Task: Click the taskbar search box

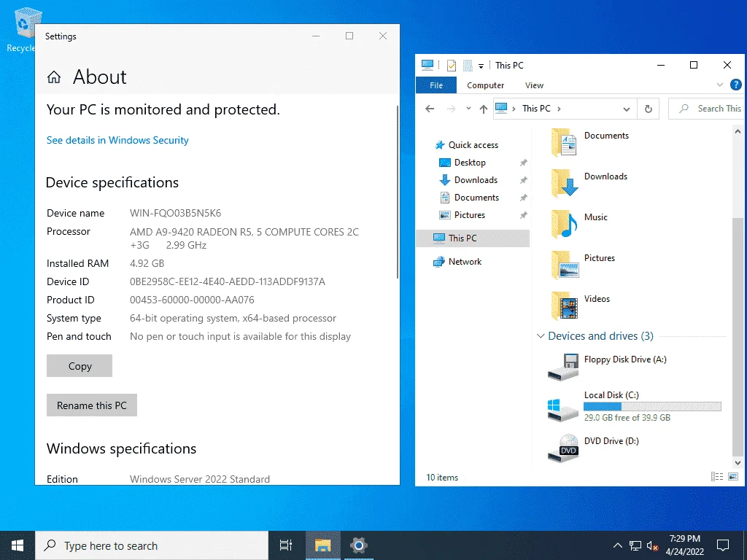Action: (152, 545)
